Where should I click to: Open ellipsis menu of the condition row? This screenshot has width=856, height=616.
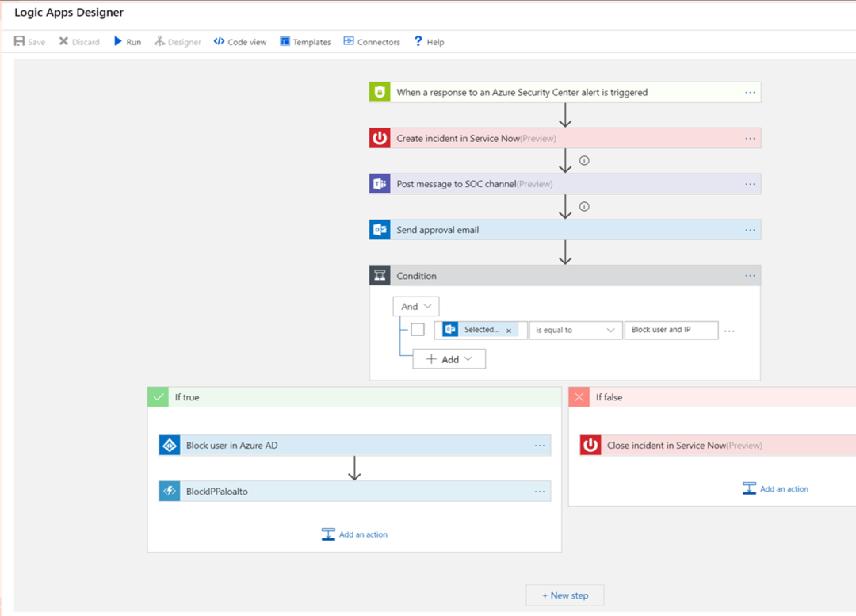(729, 331)
